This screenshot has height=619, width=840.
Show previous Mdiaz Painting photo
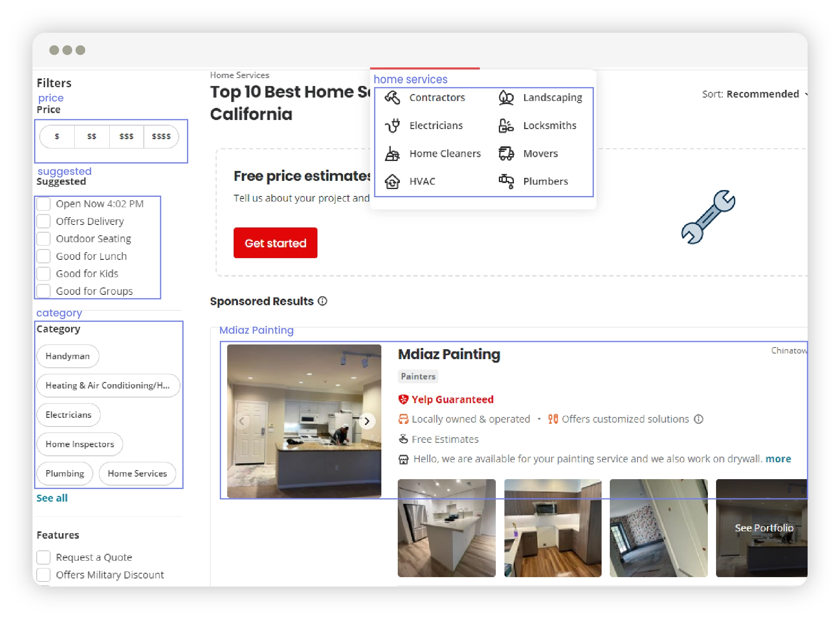click(242, 421)
